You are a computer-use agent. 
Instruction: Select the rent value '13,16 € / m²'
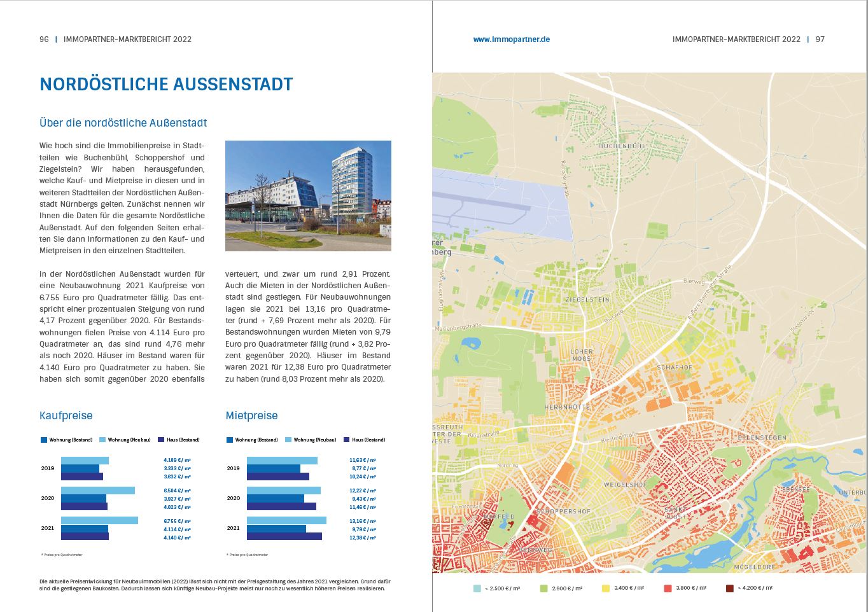[x=363, y=521]
